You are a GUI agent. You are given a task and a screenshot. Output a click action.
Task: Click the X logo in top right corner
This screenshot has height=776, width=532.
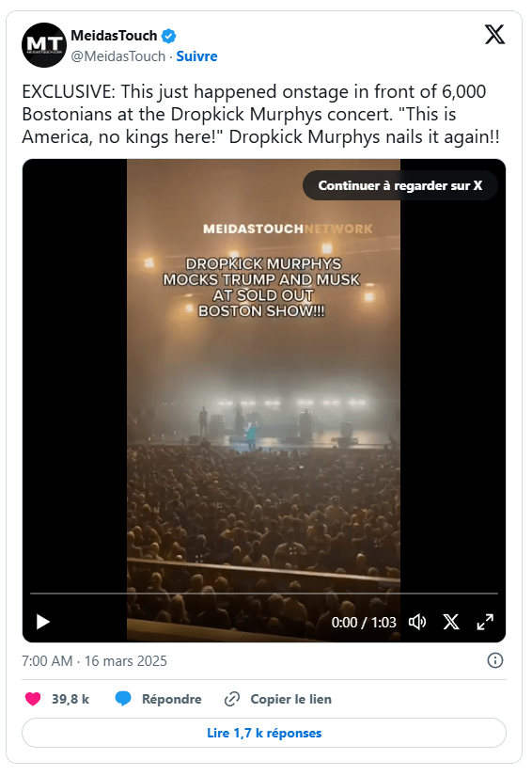tap(494, 35)
